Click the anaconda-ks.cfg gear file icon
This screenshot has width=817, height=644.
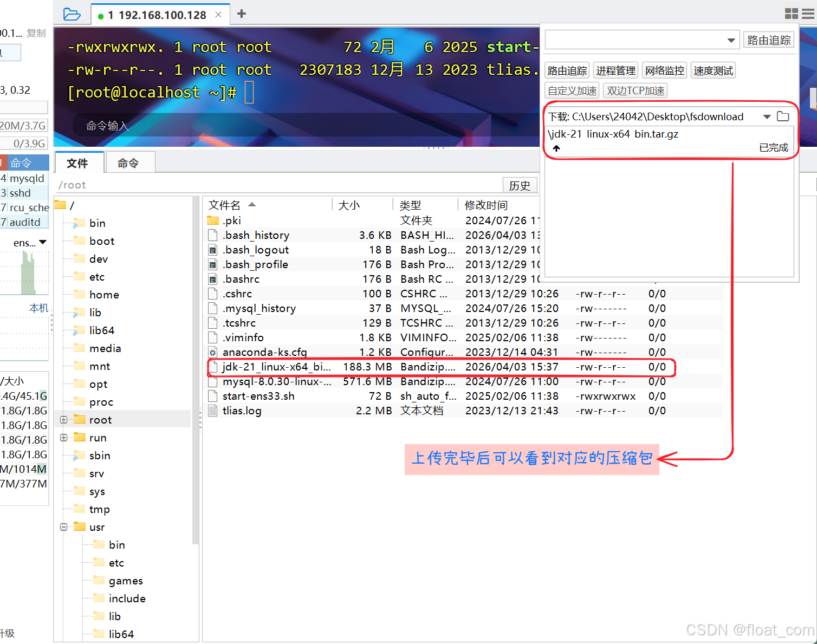click(213, 352)
